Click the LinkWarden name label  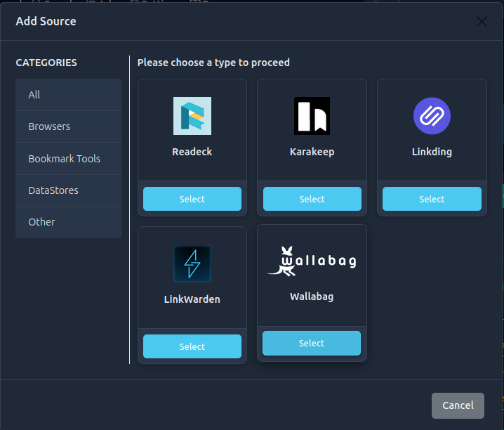coord(192,299)
